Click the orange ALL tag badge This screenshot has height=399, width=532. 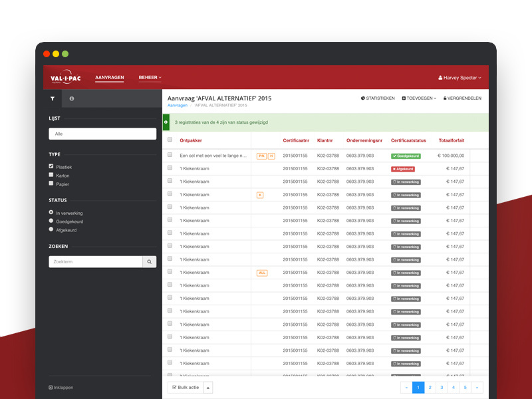pos(261,273)
